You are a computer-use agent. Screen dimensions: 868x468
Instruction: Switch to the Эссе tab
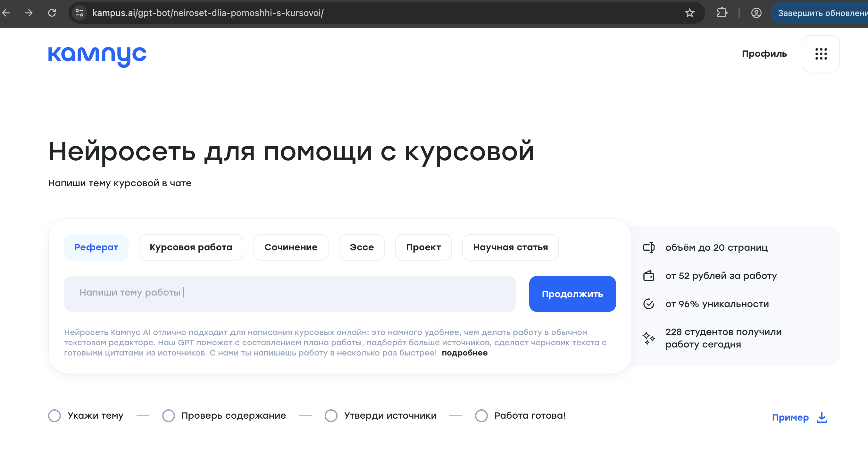(x=362, y=247)
